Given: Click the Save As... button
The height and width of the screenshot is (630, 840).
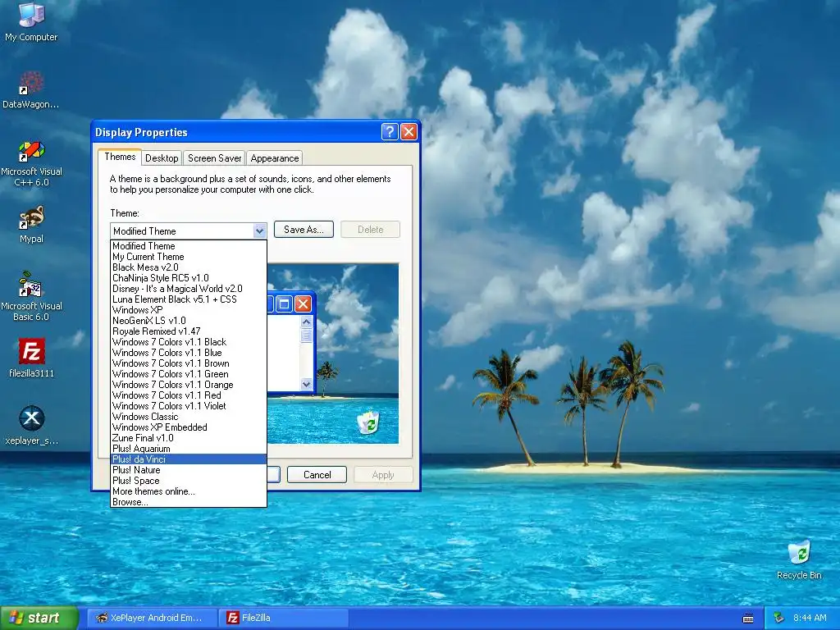Looking at the screenshot, I should point(304,230).
